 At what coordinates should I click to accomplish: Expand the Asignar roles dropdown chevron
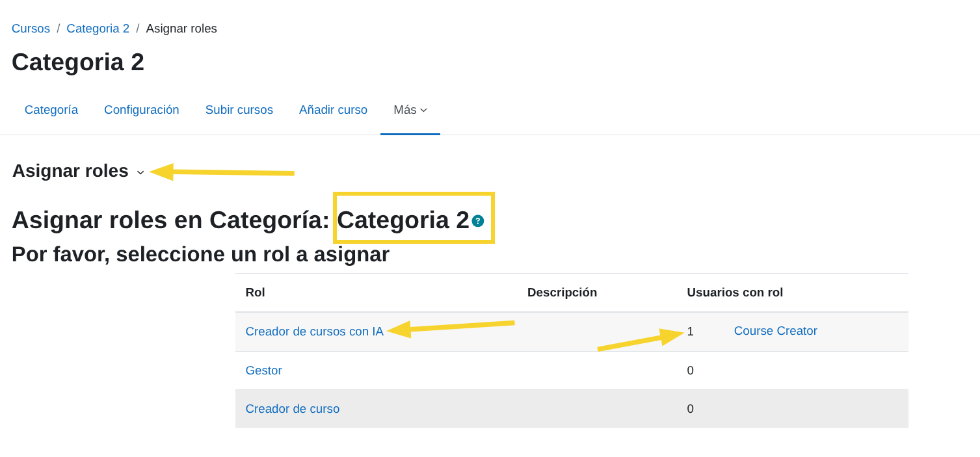pos(140,173)
